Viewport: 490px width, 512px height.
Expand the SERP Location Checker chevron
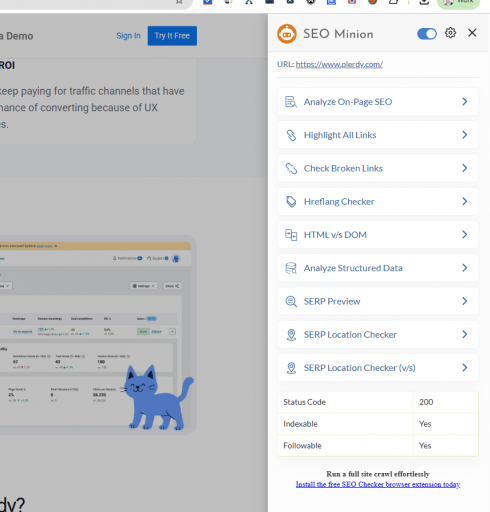coord(465,334)
